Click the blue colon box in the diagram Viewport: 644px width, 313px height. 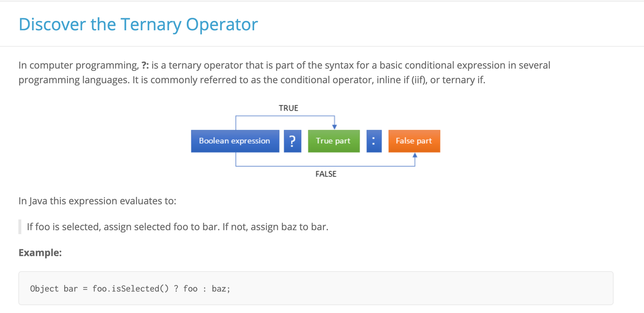[x=374, y=141]
